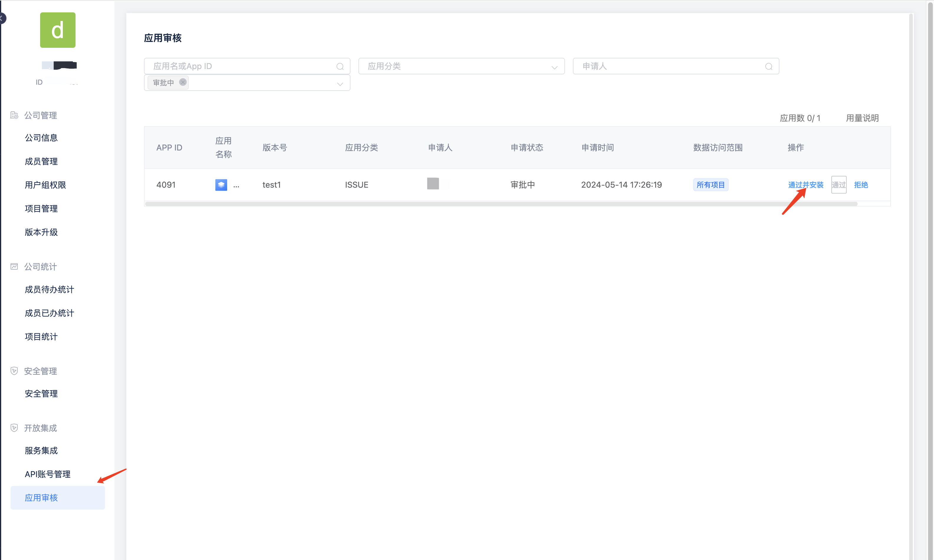Click the 开放集成 section icon

[x=14, y=428]
